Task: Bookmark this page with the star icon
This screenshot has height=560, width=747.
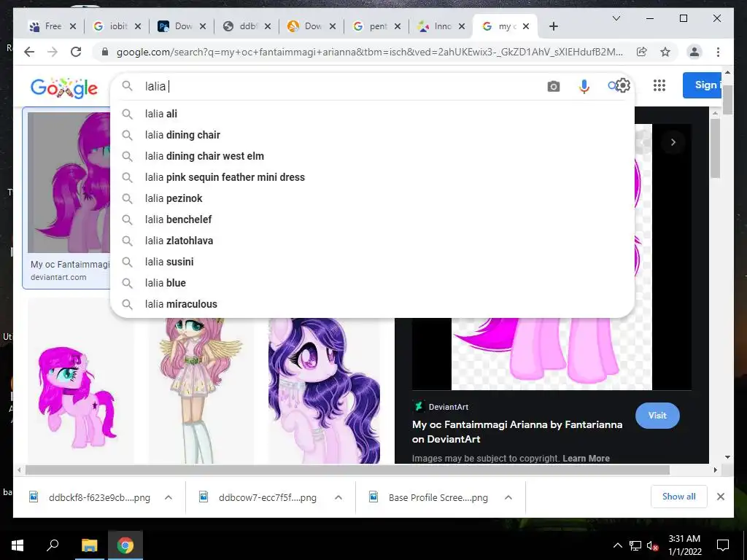Action: pyautogui.click(x=665, y=52)
